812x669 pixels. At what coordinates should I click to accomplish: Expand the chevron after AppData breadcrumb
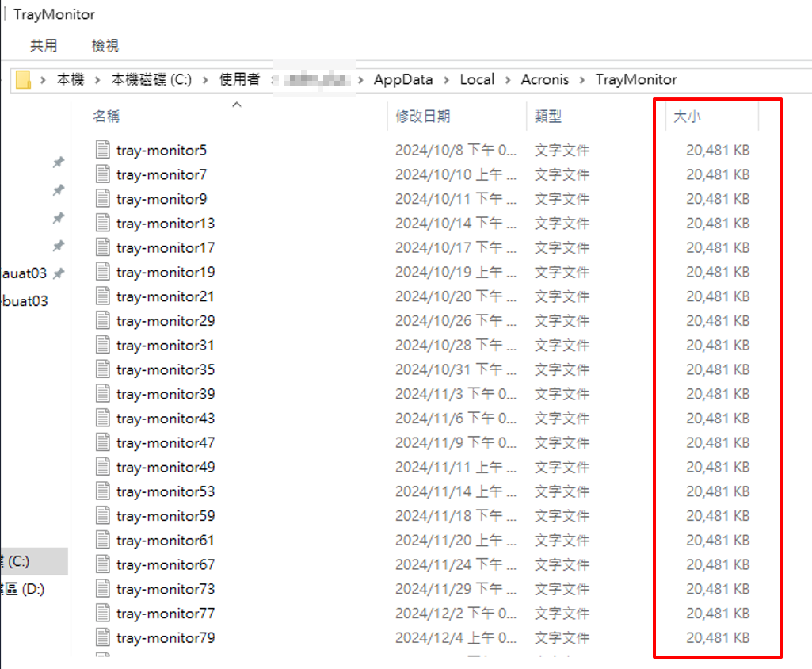click(446, 80)
